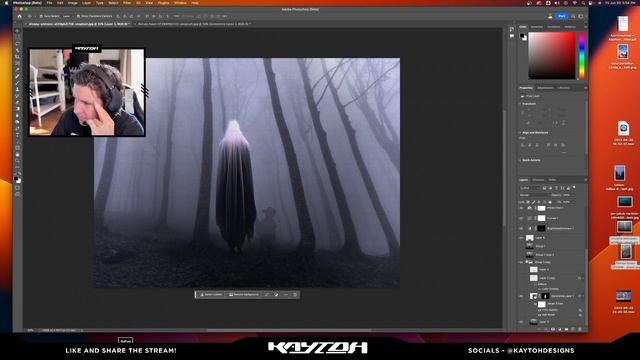Open the Filter menu

click(127, 3)
